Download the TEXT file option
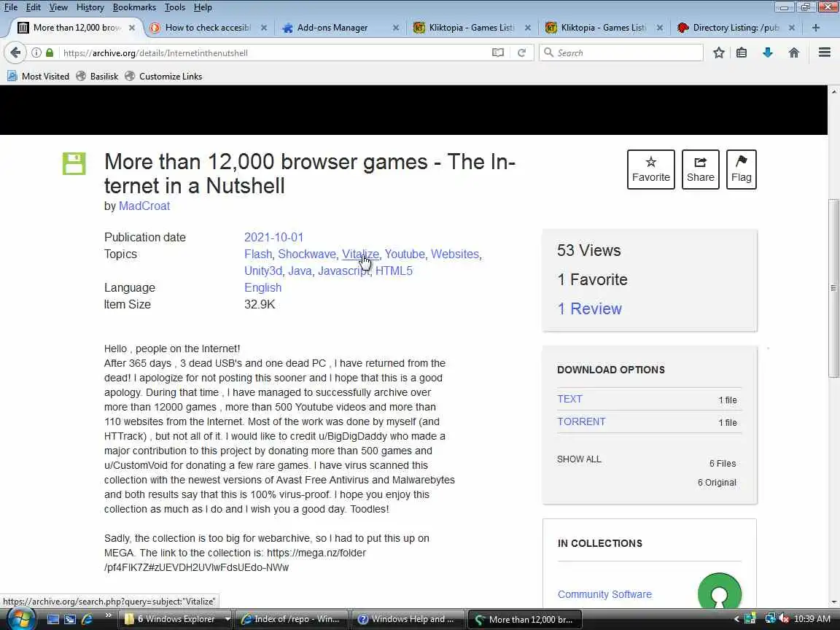 [569, 399]
